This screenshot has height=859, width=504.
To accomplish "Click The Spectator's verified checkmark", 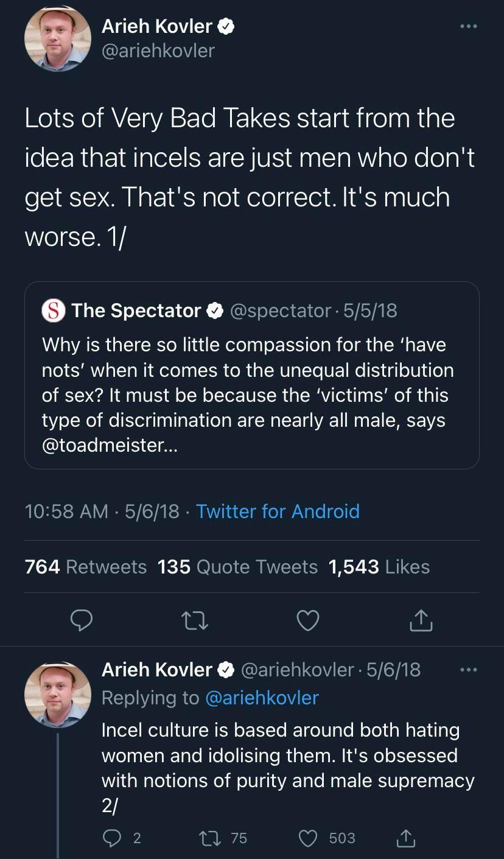I will coord(215,310).
